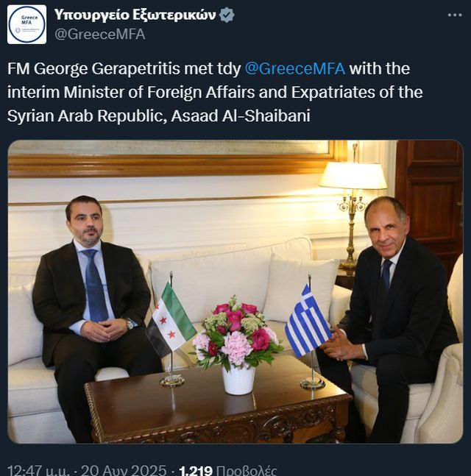Image resolution: width=471 pixels, height=476 pixels.
Task: Open the three-dot more options menu
Action: point(455,15)
